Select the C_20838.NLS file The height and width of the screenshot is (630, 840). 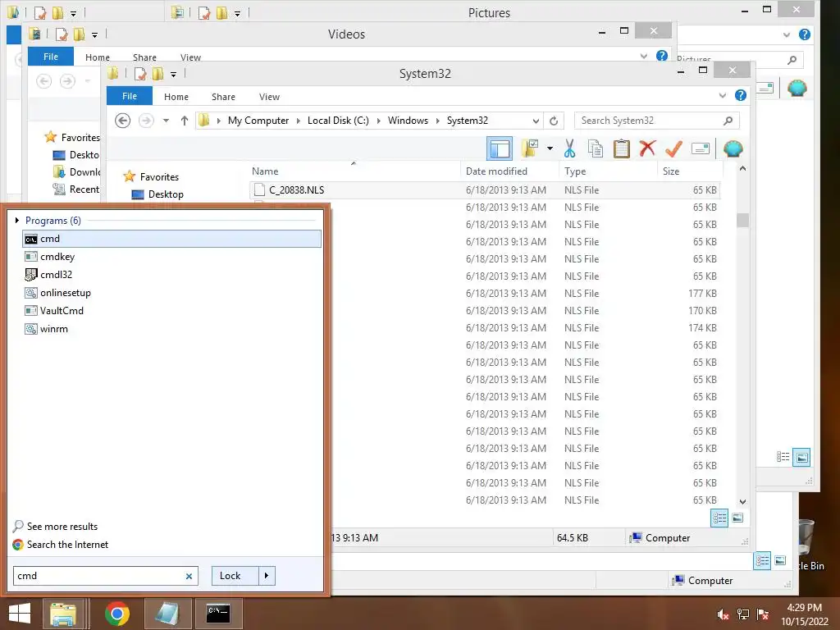click(x=484, y=190)
